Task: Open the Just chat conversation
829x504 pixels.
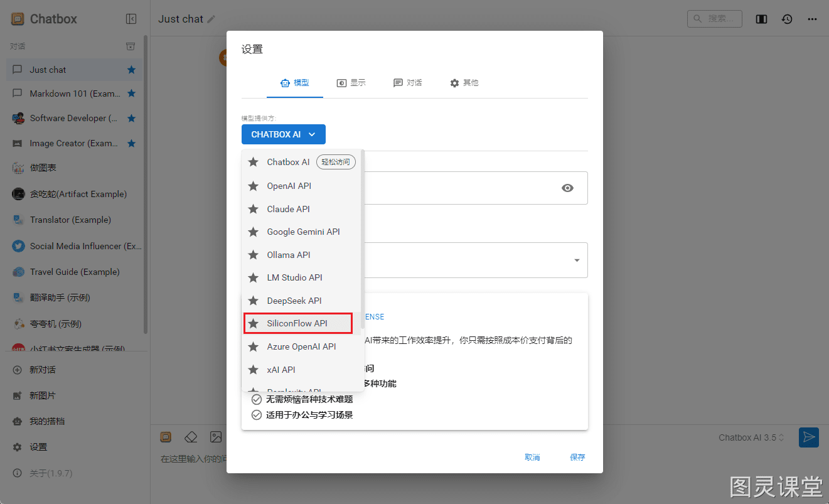Action: coord(75,70)
